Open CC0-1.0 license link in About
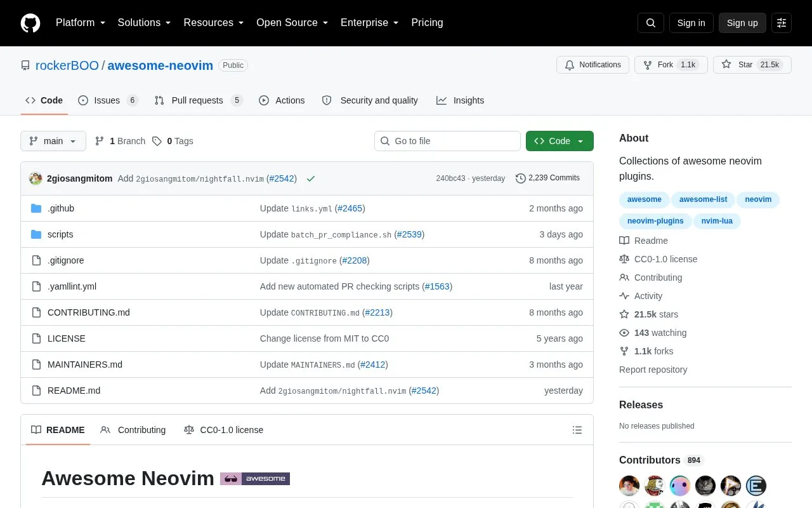This screenshot has width=812, height=508. coord(658,259)
